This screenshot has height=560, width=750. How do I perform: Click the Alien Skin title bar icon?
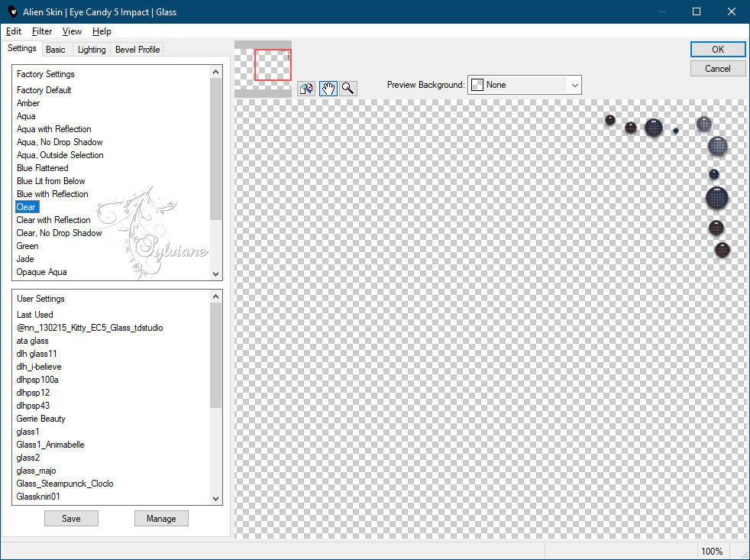[12, 11]
